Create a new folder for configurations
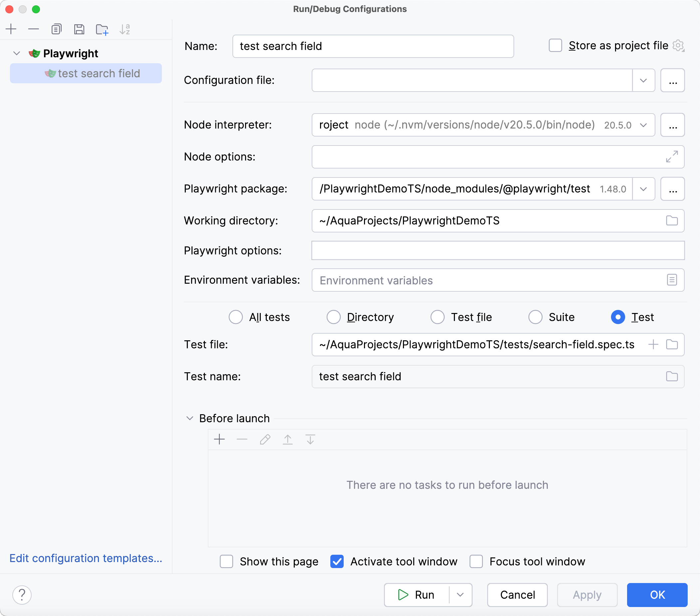Screen dimensions: 700x616 coord(102,29)
